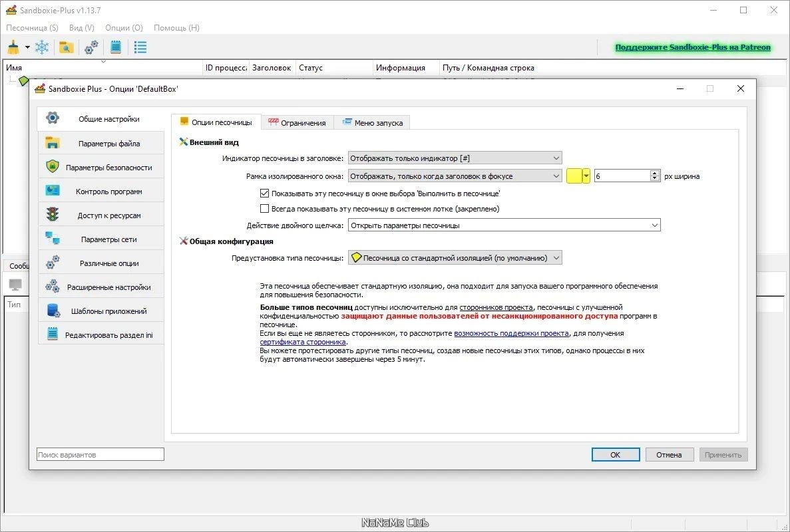Click the broom cleanup icon in main toolbar
The width and height of the screenshot is (790, 532).
[13, 47]
